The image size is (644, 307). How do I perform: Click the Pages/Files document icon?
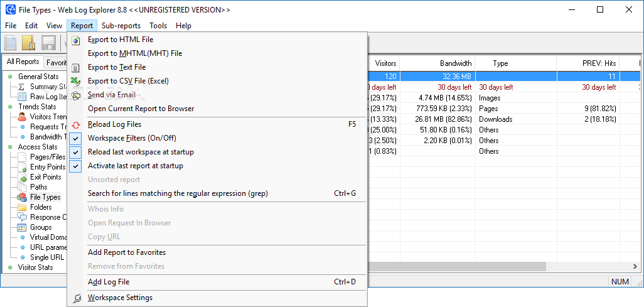coord(23,157)
